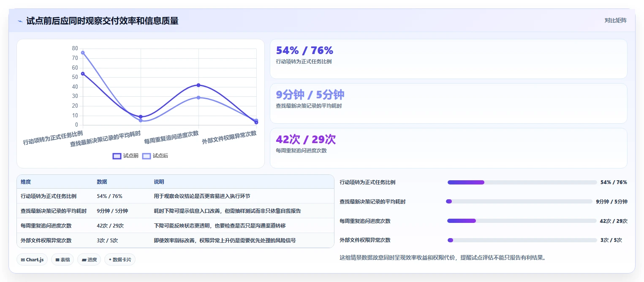Click the 9分钟 / 5分钟 metric card
This screenshot has height=282, width=644.
(x=448, y=103)
